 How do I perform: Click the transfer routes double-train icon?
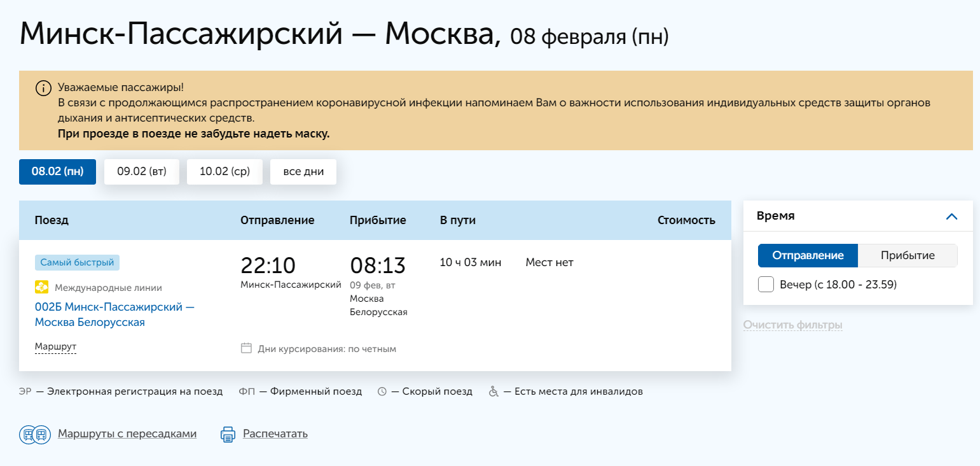coord(34,434)
